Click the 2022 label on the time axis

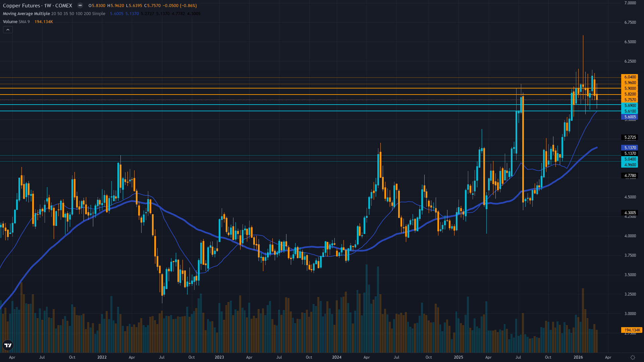(x=102, y=357)
